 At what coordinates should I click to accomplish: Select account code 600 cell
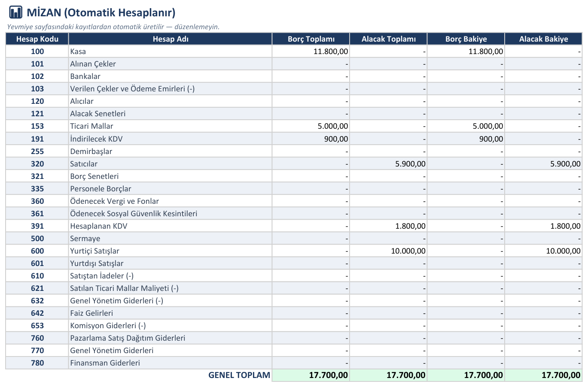pos(37,251)
